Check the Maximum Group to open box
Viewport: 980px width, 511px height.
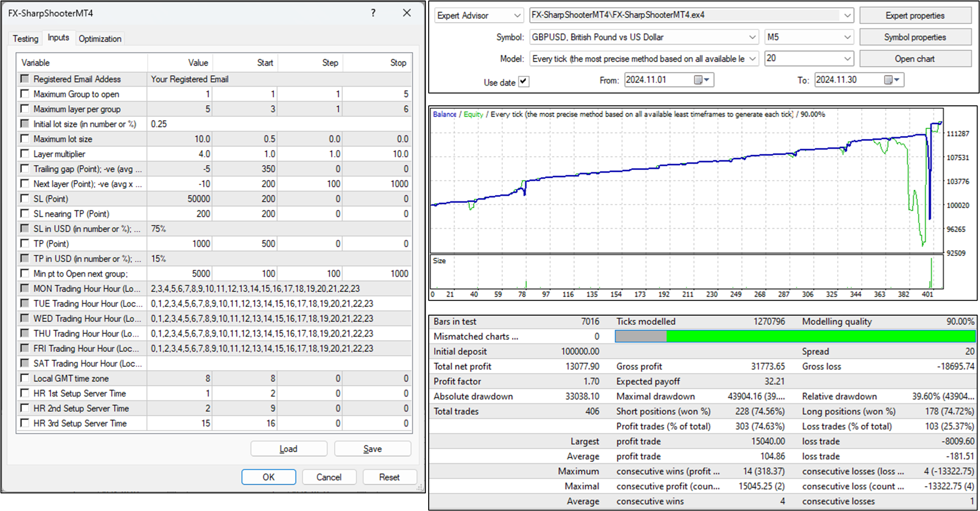tap(25, 94)
